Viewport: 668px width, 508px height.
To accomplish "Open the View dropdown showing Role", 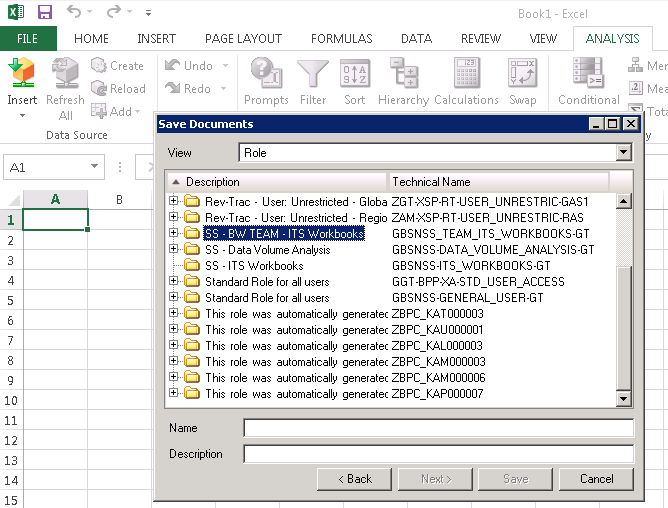I will tap(625, 152).
